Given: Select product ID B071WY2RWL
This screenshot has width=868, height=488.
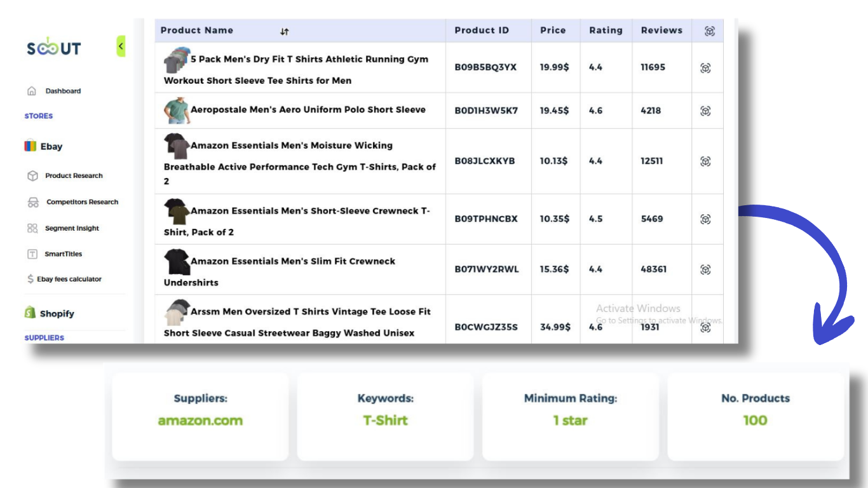Looking at the screenshot, I should (x=487, y=269).
